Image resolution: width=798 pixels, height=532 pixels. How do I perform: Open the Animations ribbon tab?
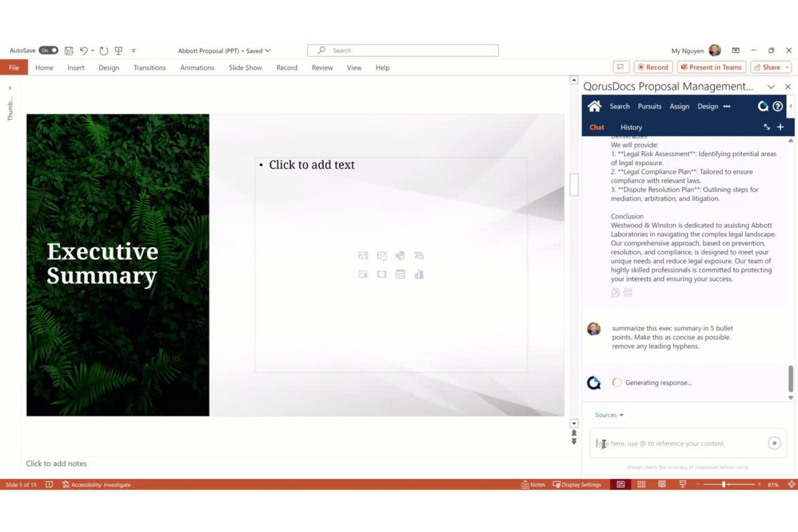click(197, 67)
